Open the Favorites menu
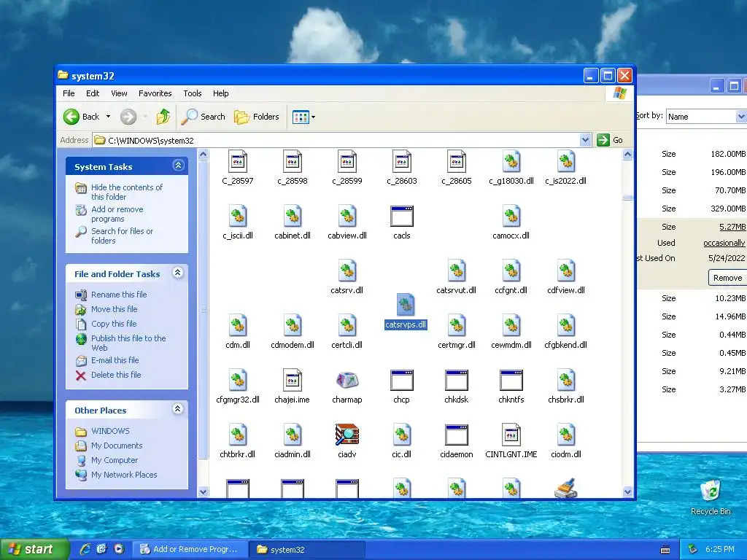This screenshot has height=560, width=747. click(x=155, y=93)
